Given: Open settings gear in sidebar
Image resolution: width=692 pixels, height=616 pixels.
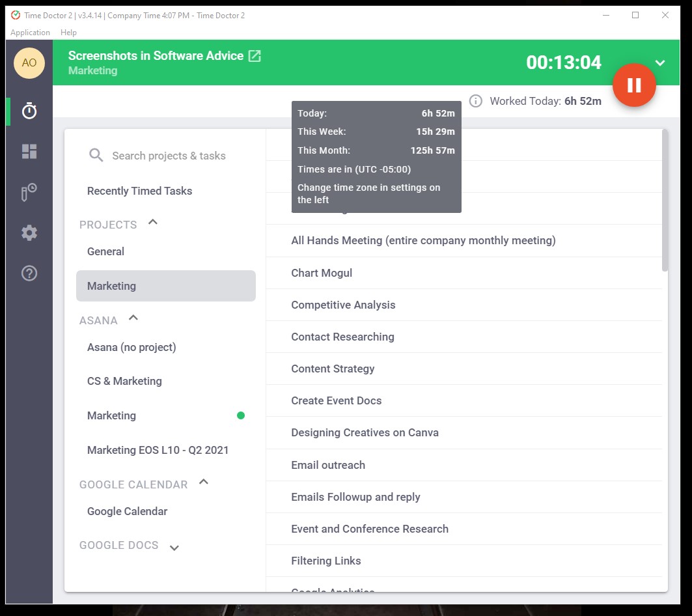Looking at the screenshot, I should point(29,232).
